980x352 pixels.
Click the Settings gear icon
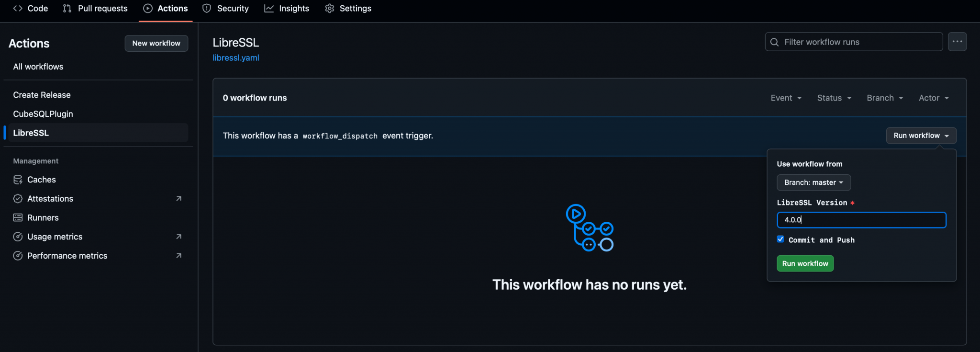coord(329,9)
